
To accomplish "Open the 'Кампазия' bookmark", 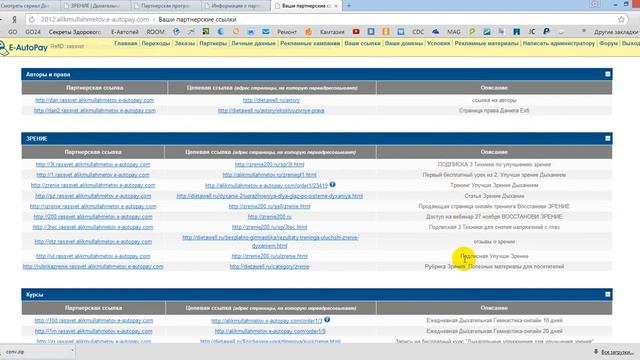I will [x=332, y=31].
